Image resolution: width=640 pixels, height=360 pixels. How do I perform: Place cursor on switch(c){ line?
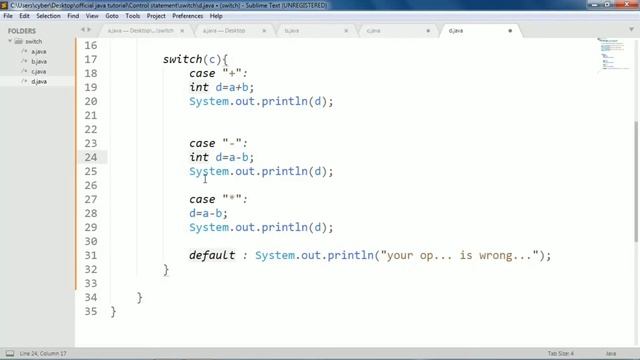(195, 60)
